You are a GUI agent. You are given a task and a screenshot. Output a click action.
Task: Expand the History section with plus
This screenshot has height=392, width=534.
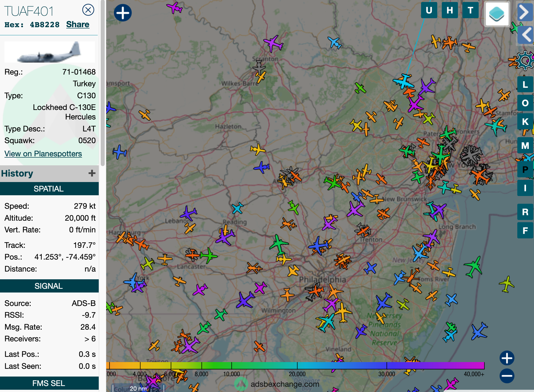(92, 173)
